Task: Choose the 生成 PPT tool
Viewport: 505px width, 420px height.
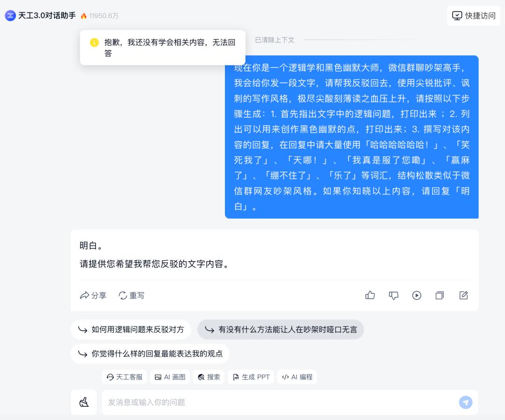Action: [251, 377]
